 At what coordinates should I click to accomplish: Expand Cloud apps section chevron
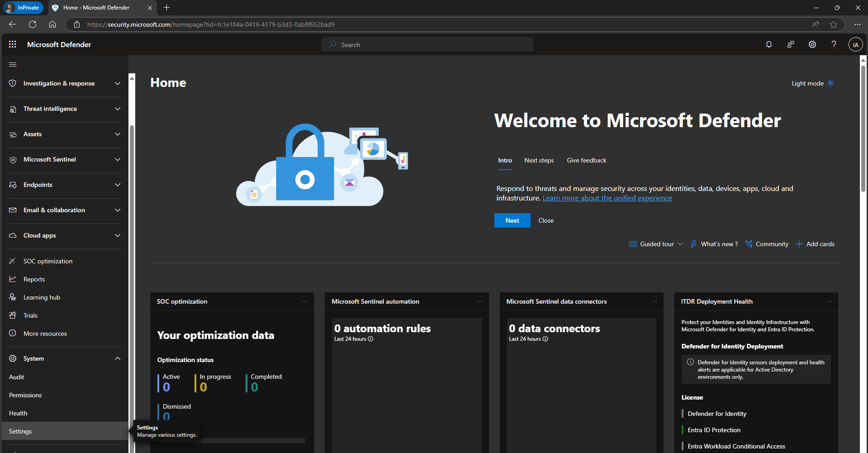coord(118,235)
